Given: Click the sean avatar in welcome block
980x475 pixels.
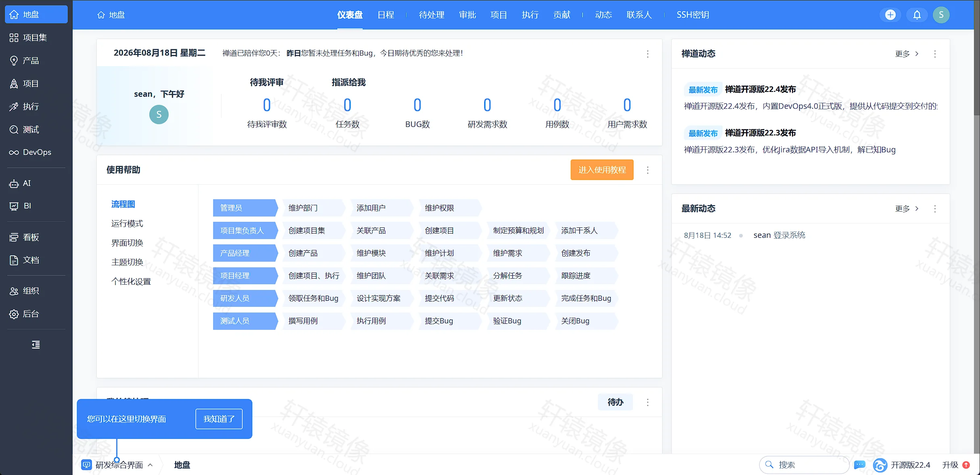Looking at the screenshot, I should pos(159,115).
